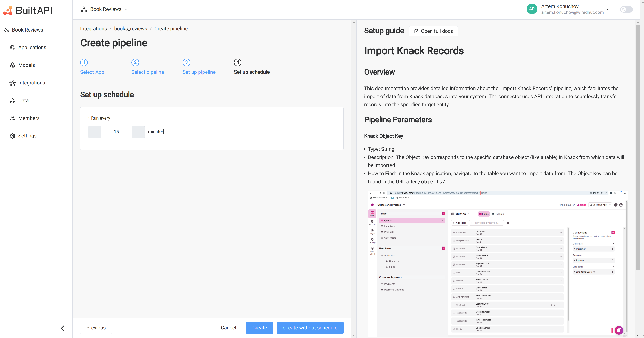This screenshot has width=644, height=338.
Task: Click the minutes unit field
Action: (x=156, y=132)
